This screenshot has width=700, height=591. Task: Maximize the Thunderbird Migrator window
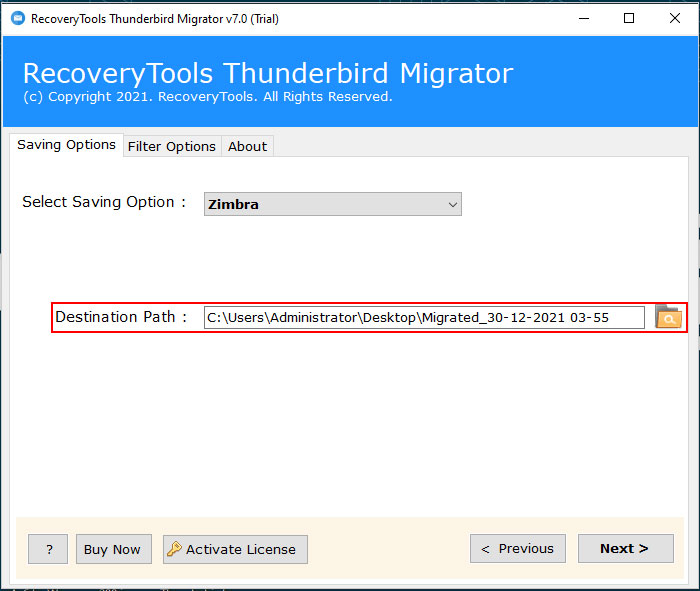click(629, 18)
